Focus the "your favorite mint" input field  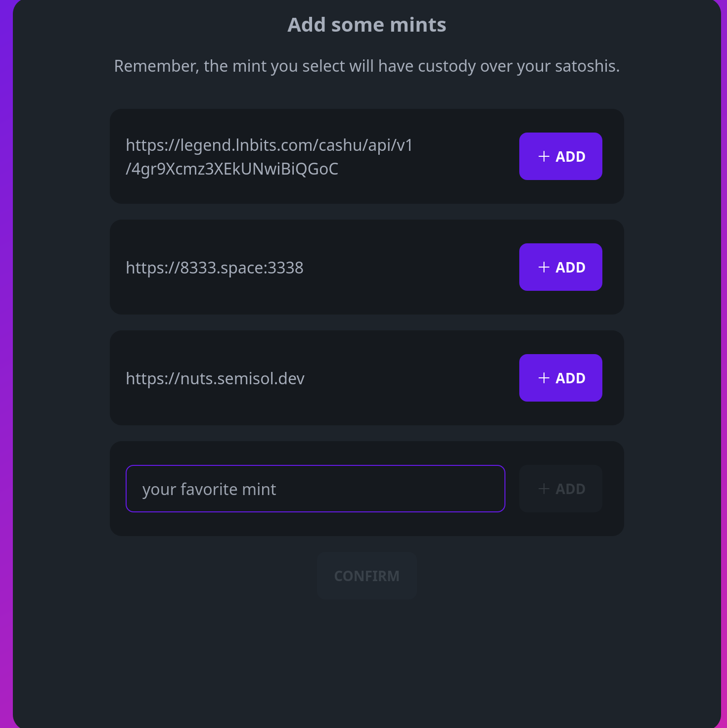(x=315, y=489)
